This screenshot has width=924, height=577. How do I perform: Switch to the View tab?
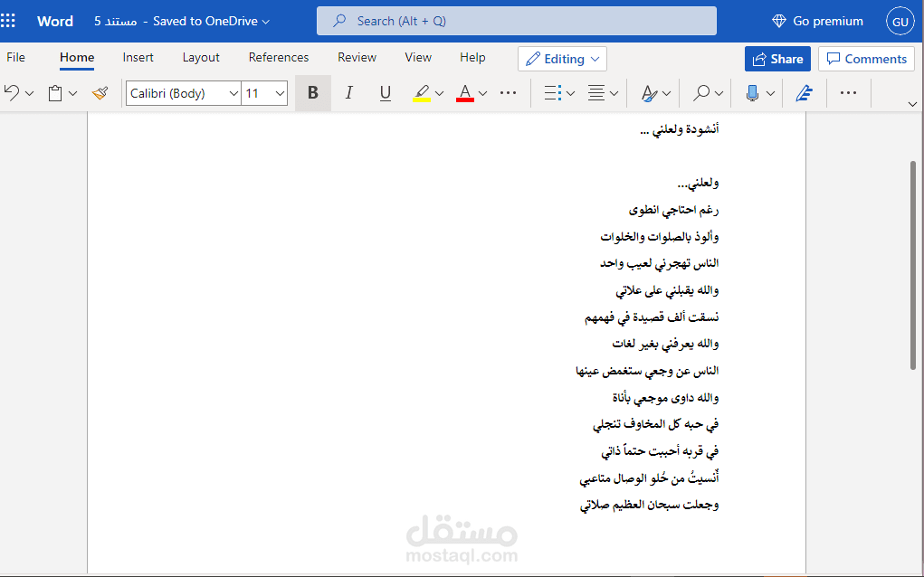[x=418, y=58]
